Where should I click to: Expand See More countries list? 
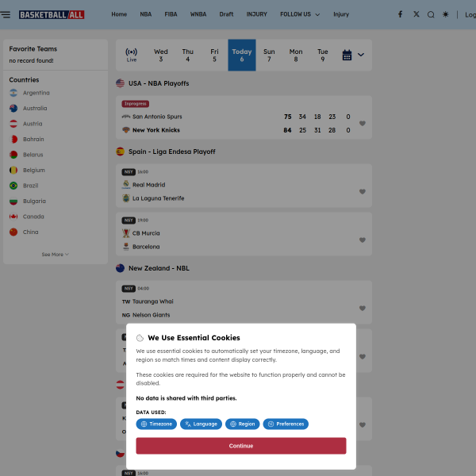[56, 255]
